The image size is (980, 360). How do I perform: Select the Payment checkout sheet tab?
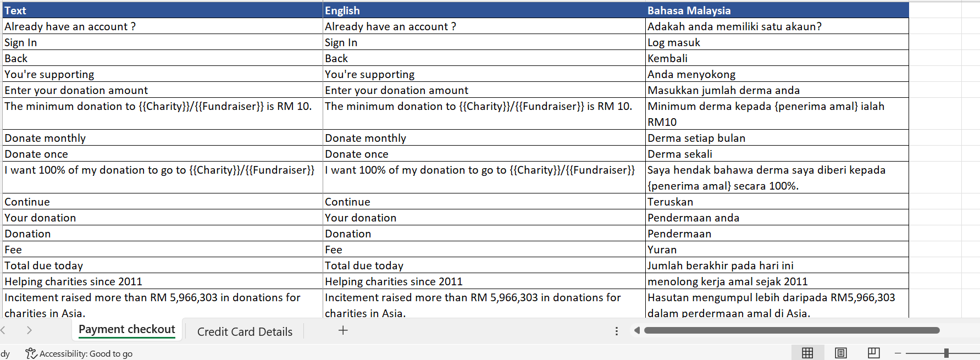pos(126,329)
